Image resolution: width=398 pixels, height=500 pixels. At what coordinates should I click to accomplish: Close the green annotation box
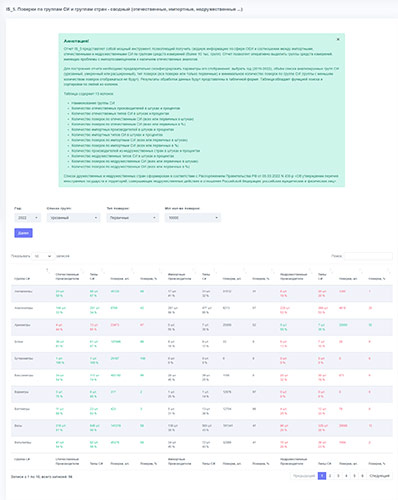(x=338, y=39)
